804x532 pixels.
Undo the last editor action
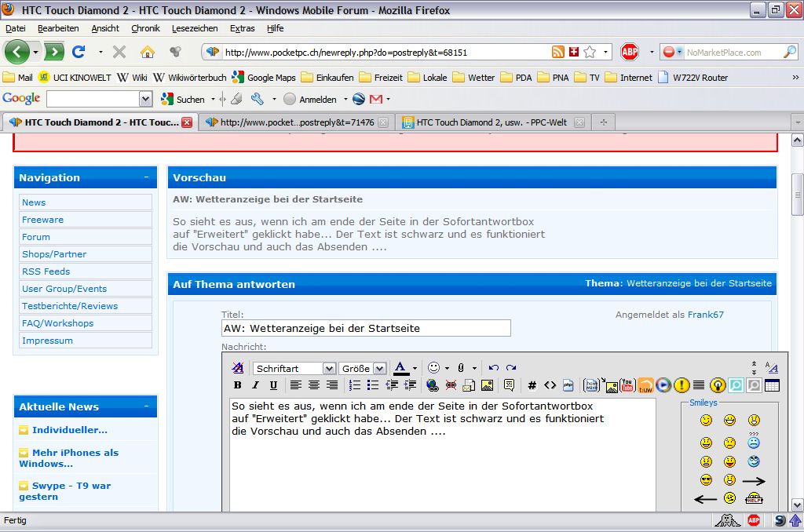(x=493, y=368)
